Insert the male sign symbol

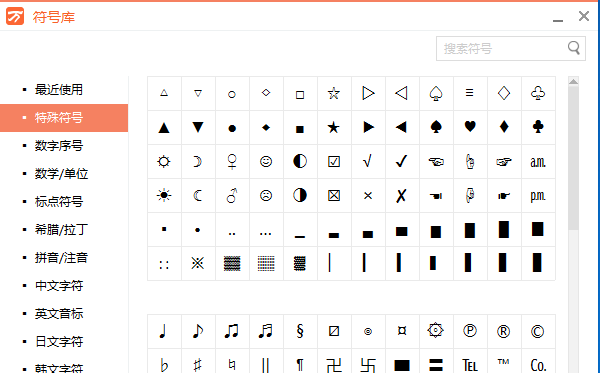point(232,195)
